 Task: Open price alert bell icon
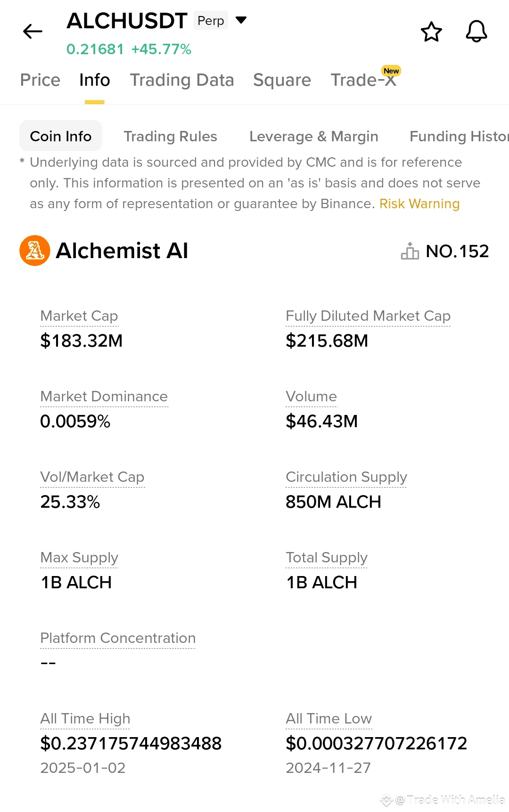click(476, 32)
